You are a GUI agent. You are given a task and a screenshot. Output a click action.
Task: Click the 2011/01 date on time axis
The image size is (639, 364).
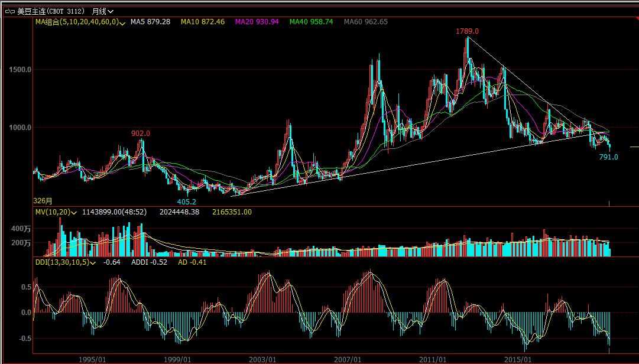click(x=433, y=359)
